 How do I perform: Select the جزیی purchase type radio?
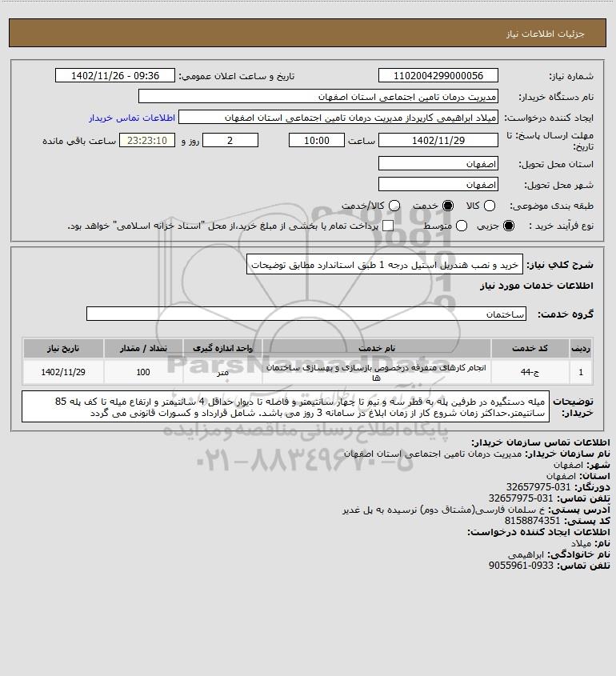tap(509, 226)
